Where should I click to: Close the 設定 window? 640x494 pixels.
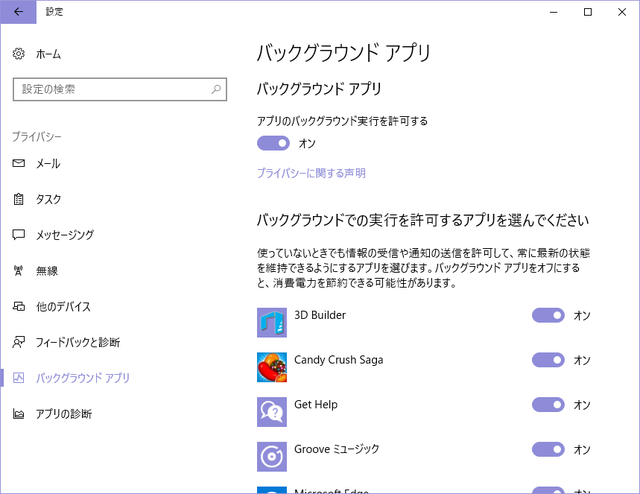tap(622, 12)
